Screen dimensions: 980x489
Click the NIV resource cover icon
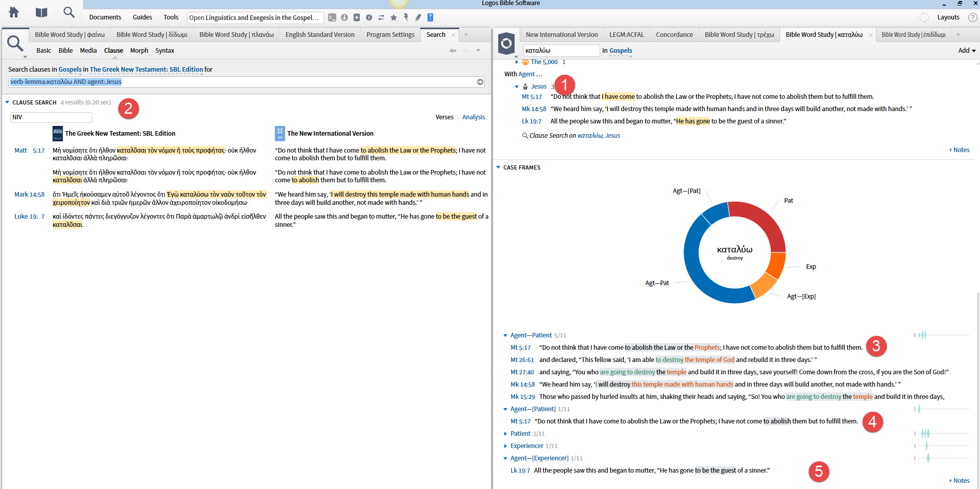(x=280, y=134)
